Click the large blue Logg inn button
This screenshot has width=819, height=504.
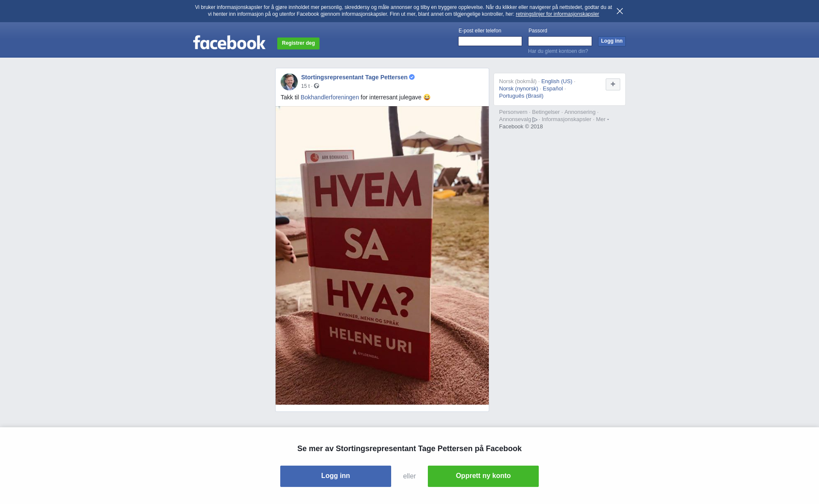(336, 476)
